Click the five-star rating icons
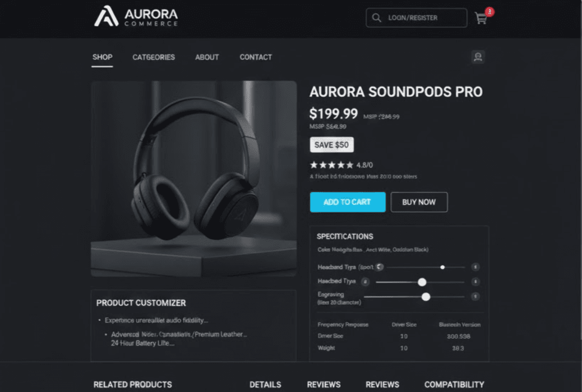Screen dimensions: 582x392 (x=331, y=165)
